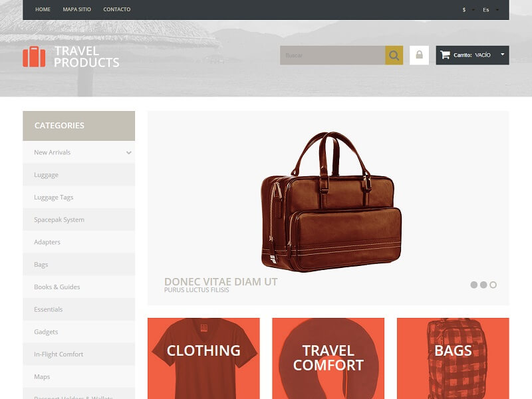Open the Contacto menu link
The width and height of the screenshot is (532, 399).
117,9
